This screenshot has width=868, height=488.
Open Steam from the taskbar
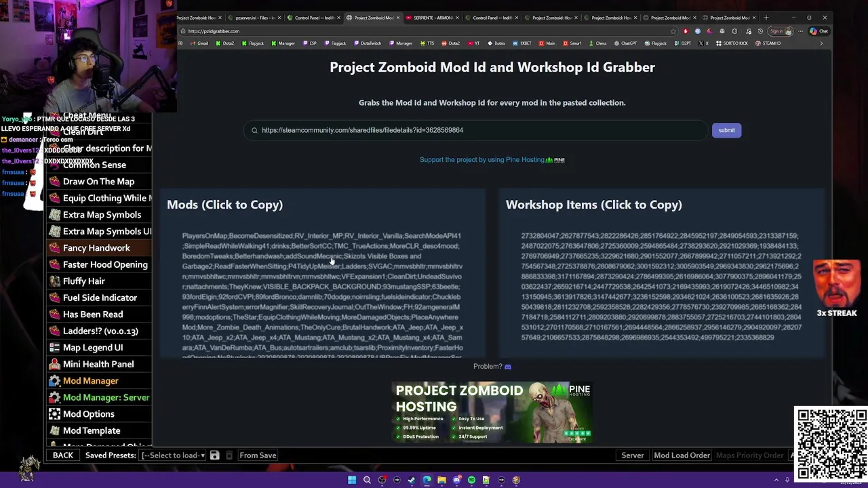pos(412,480)
